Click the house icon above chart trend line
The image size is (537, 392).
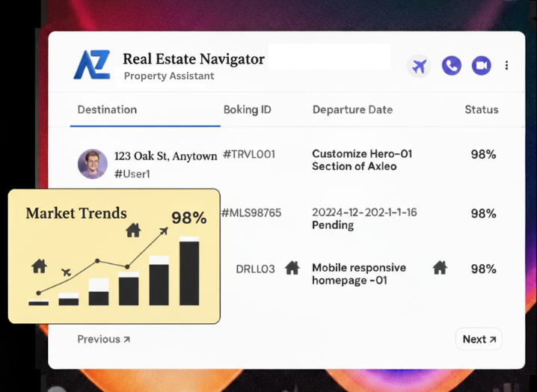(133, 230)
